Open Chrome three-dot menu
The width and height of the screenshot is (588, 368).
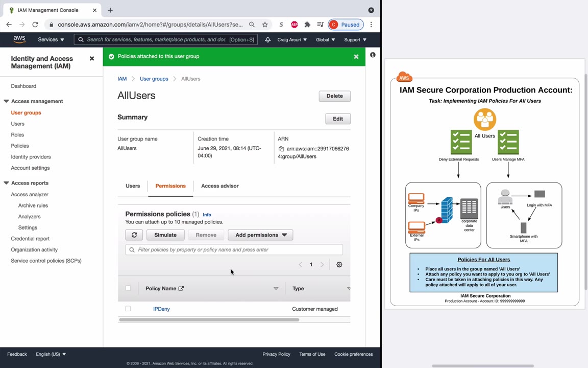click(371, 25)
